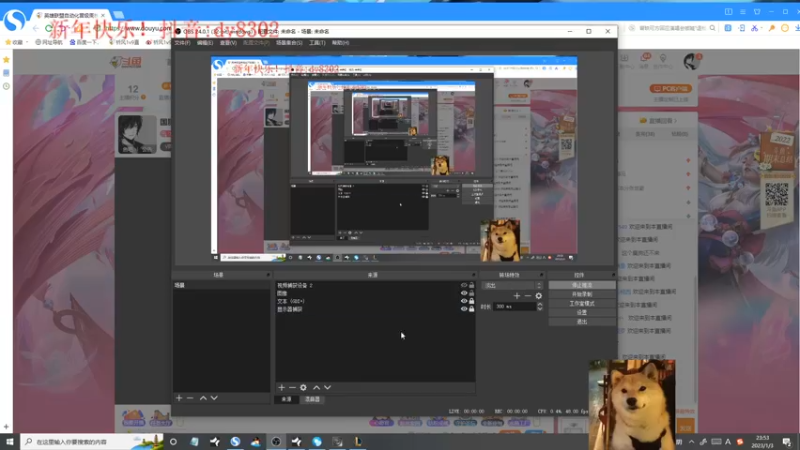Screen dimensions: 800x450
Task: Open transition properties with the gear icon
Action: (539, 296)
